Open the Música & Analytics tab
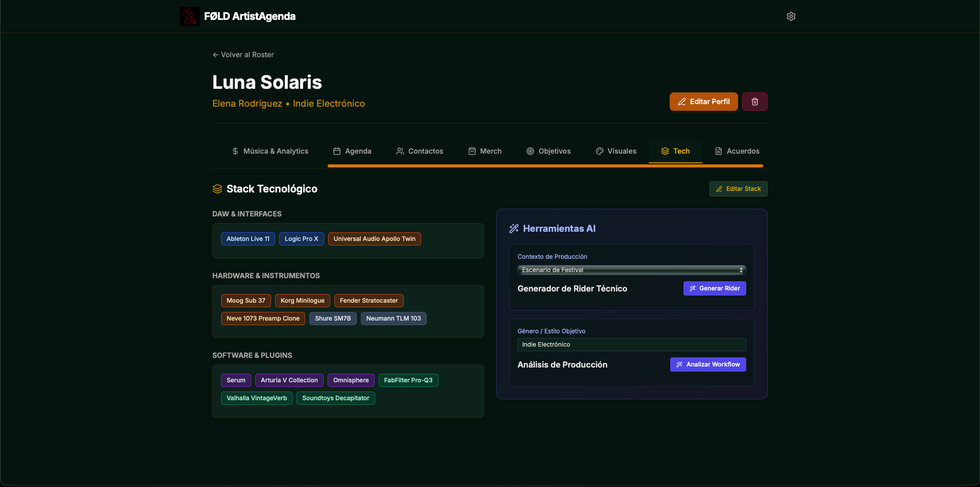Image resolution: width=980 pixels, height=487 pixels. pos(270,151)
